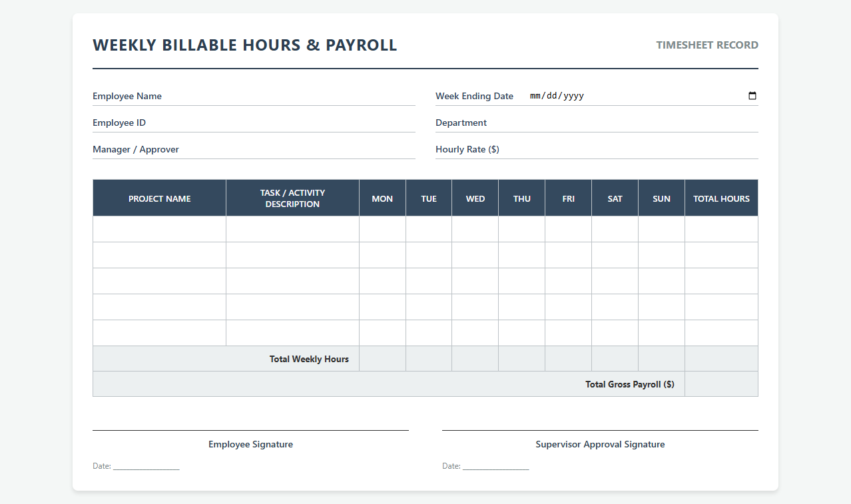
Task: Click first row THU hours cell
Action: (522, 229)
